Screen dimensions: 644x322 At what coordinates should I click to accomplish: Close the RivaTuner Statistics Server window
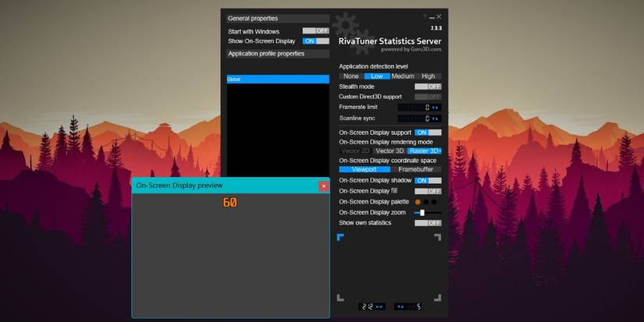439,17
